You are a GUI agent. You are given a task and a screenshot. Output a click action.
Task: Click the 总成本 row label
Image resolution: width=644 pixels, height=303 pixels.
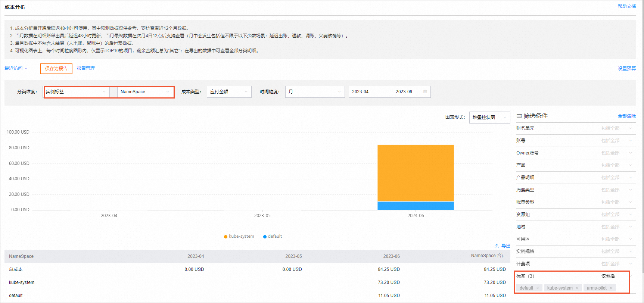coord(16,269)
